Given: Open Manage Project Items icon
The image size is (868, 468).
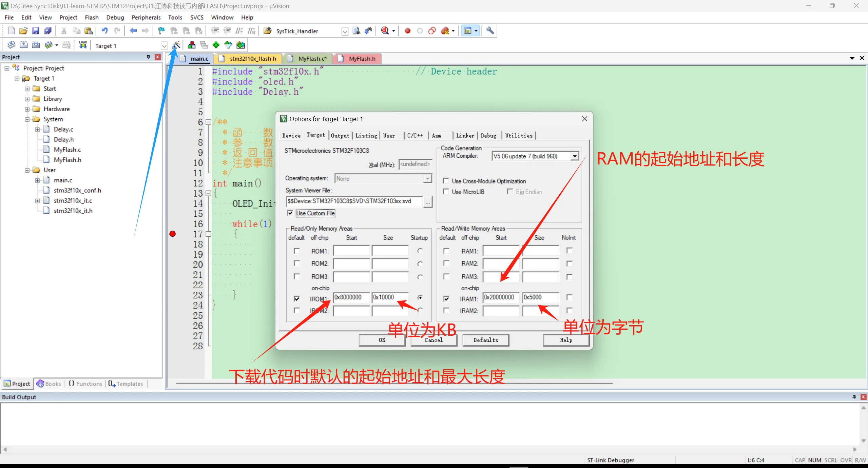Looking at the screenshot, I should (192, 45).
